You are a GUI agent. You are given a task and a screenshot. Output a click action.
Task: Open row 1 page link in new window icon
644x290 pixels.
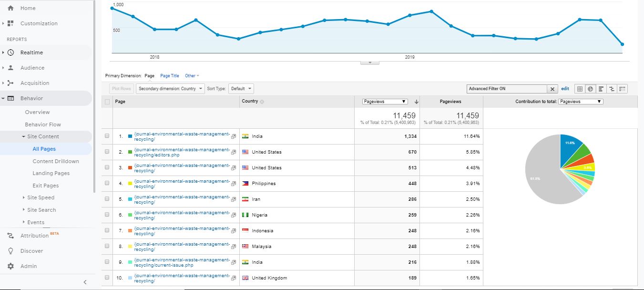pyautogui.click(x=234, y=136)
